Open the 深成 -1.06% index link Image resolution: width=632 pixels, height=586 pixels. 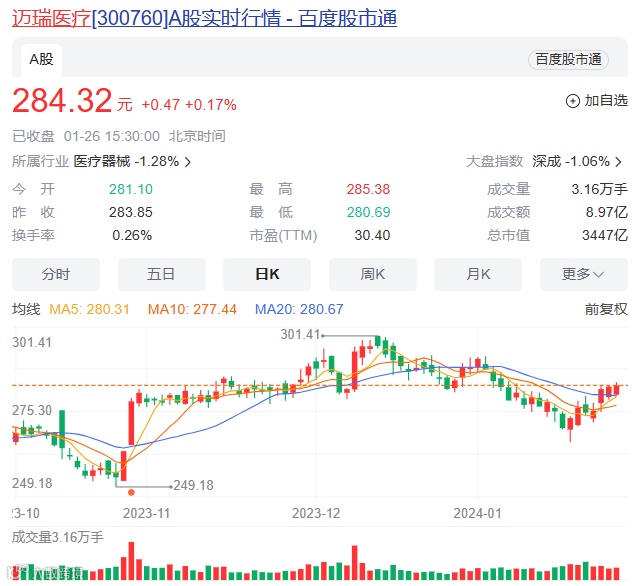pyautogui.click(x=571, y=162)
